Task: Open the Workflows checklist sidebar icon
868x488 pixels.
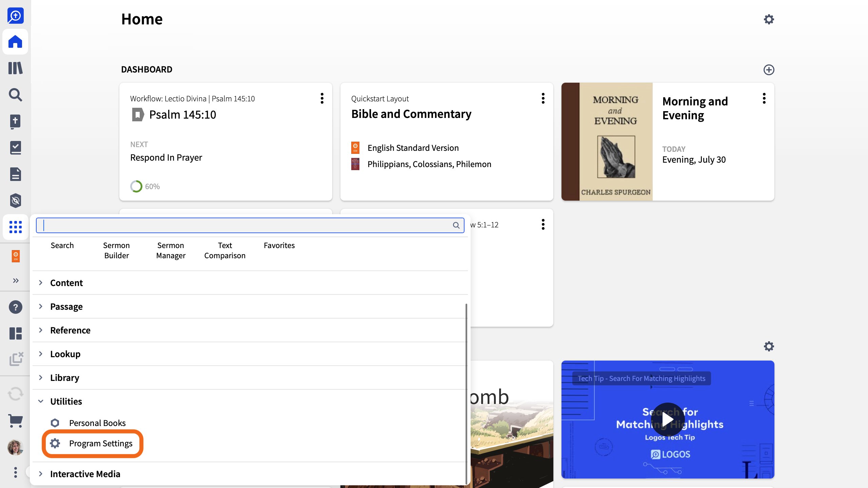Action: pyautogui.click(x=15, y=148)
